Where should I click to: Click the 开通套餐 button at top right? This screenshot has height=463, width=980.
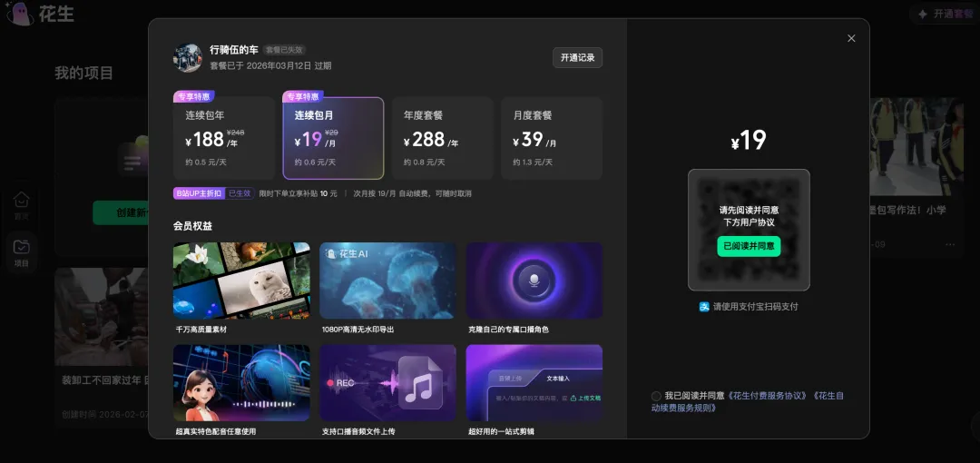coord(946,14)
